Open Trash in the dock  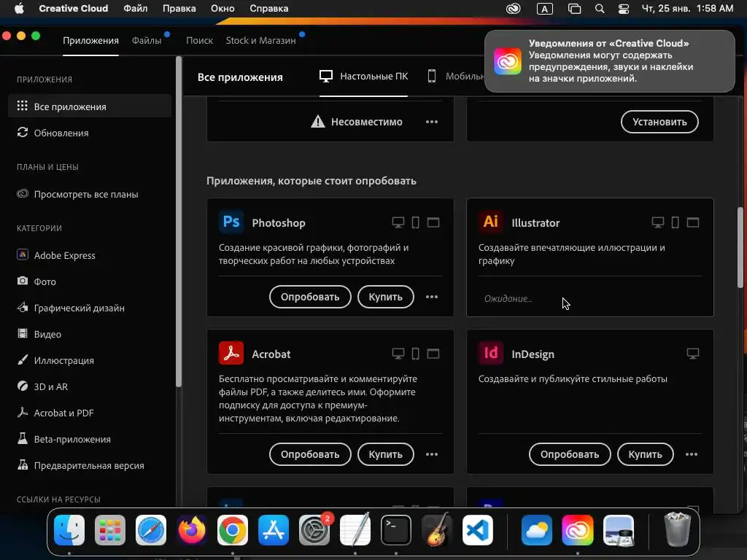677,530
